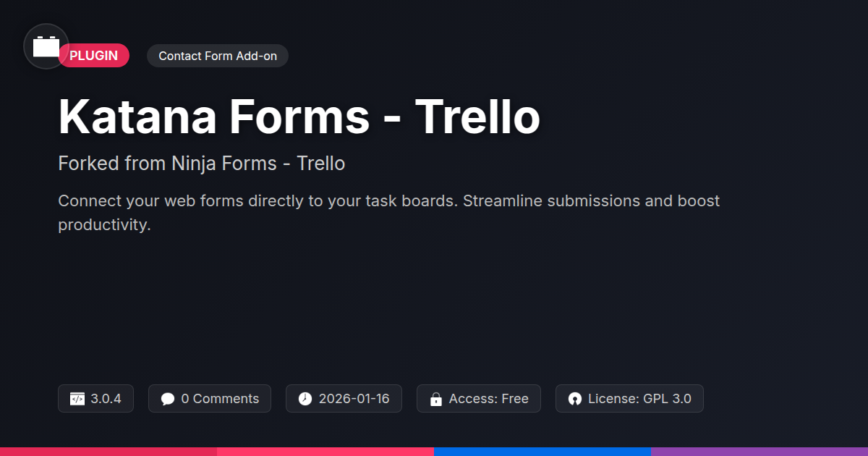Click the red segment of the bottom bar
This screenshot has width=868, height=456.
point(109,451)
